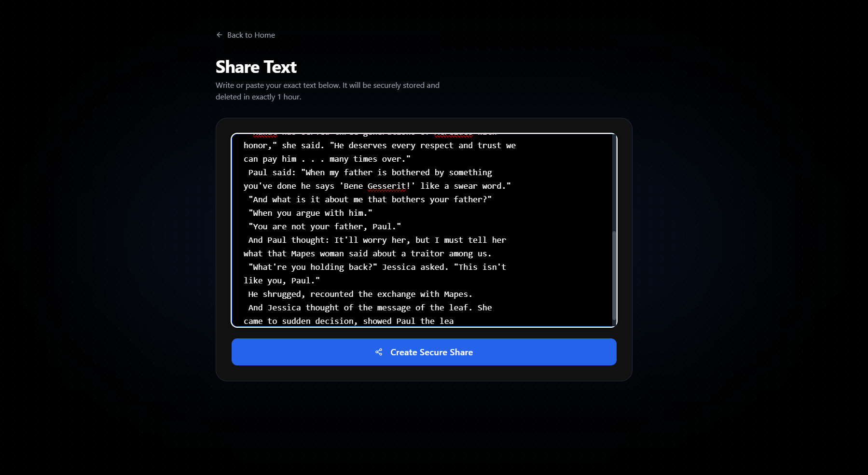Click the left arrow icon beside Back to Home
Viewport: 868px width, 475px height.
coord(220,35)
